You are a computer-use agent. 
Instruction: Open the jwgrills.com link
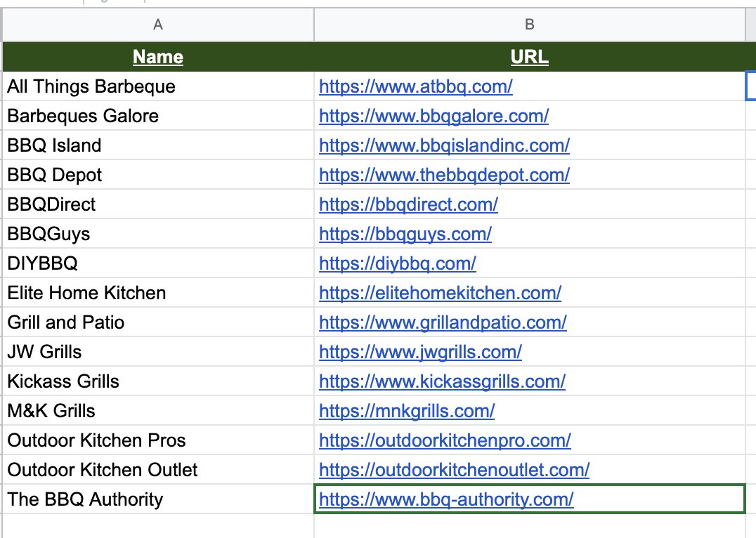(x=420, y=352)
